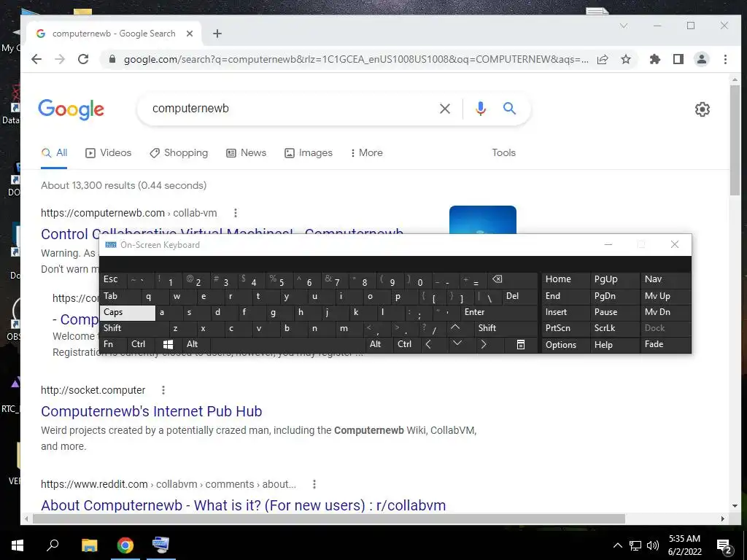Open the Chrome extensions puzzle icon
747x560 pixels.
pyautogui.click(x=655, y=59)
